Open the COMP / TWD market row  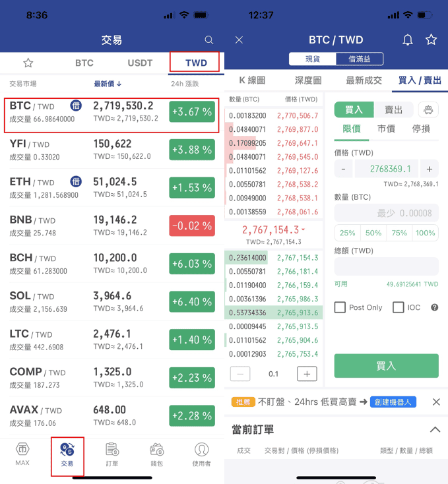click(112, 378)
